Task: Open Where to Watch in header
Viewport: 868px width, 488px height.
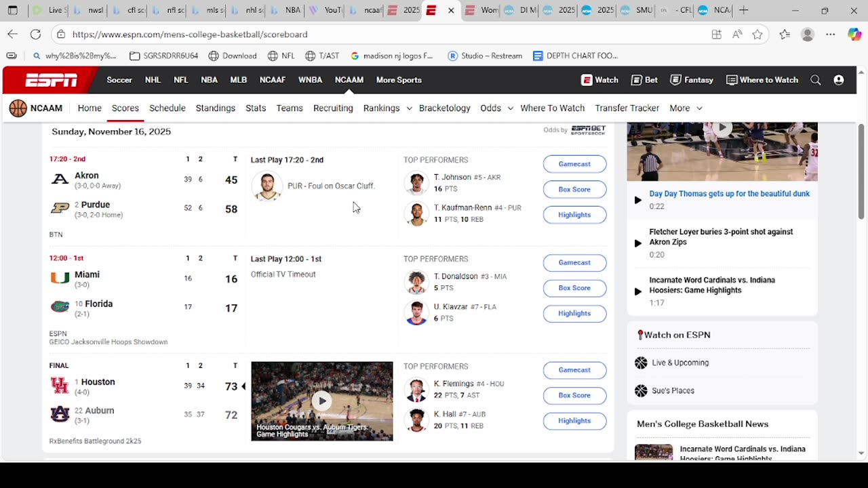Action: tap(762, 80)
